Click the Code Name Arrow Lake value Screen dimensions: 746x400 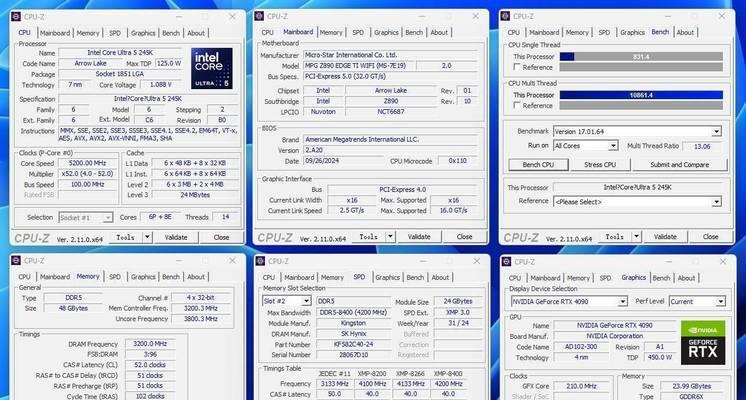click(90, 63)
